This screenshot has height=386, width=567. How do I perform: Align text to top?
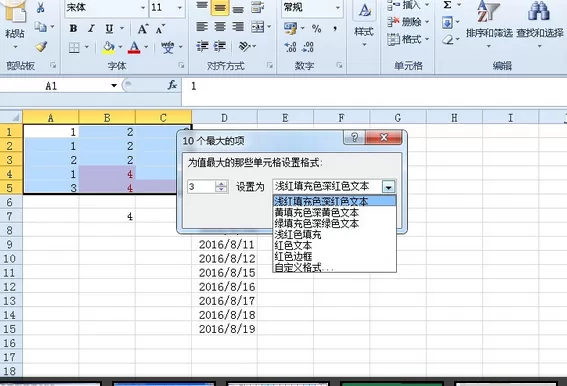[202, 7]
